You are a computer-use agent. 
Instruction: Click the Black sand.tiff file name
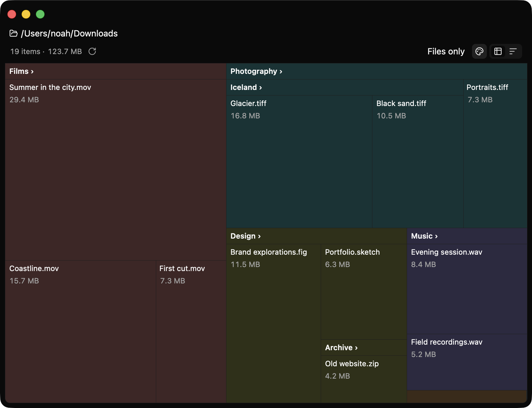coord(401,104)
